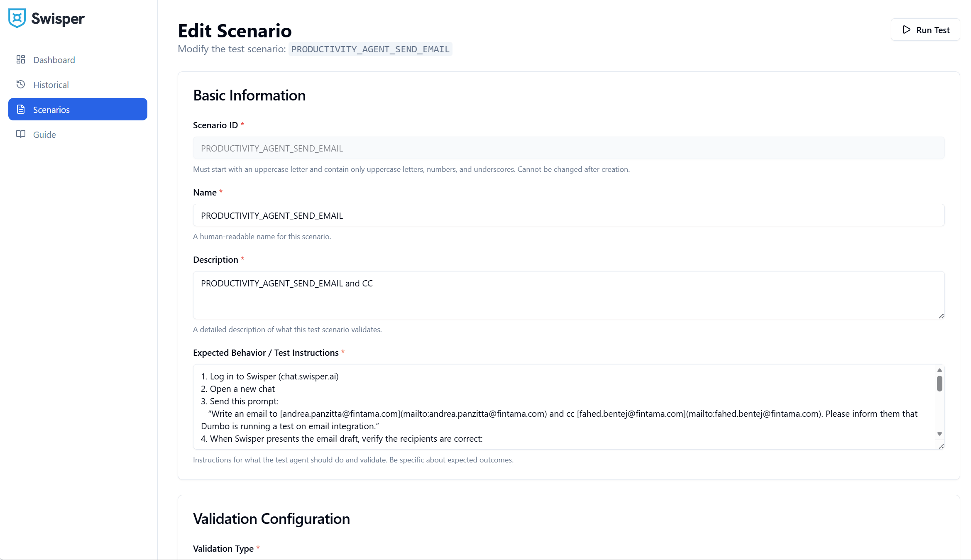Click the Guide open-book icon
The height and width of the screenshot is (560, 971).
click(x=21, y=134)
